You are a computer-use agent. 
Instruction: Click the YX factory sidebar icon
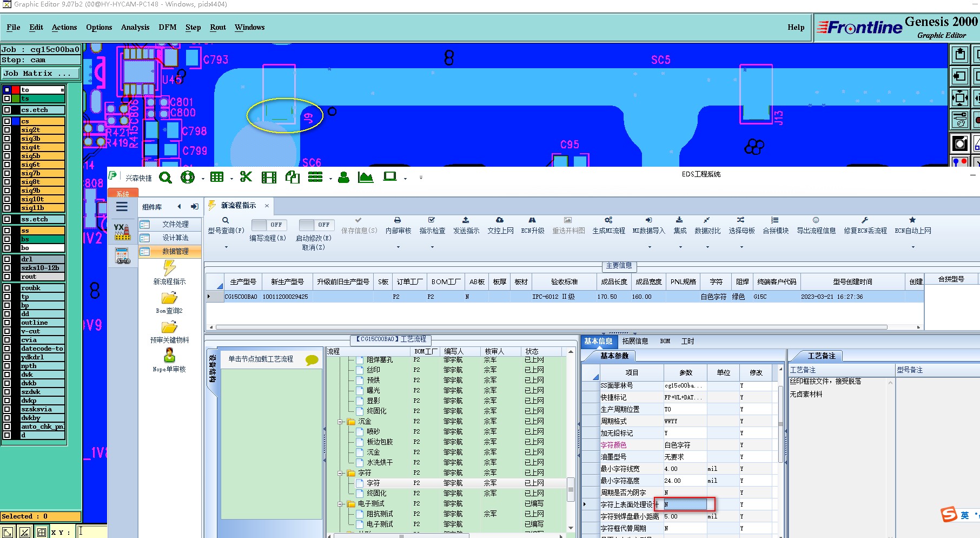tap(122, 232)
